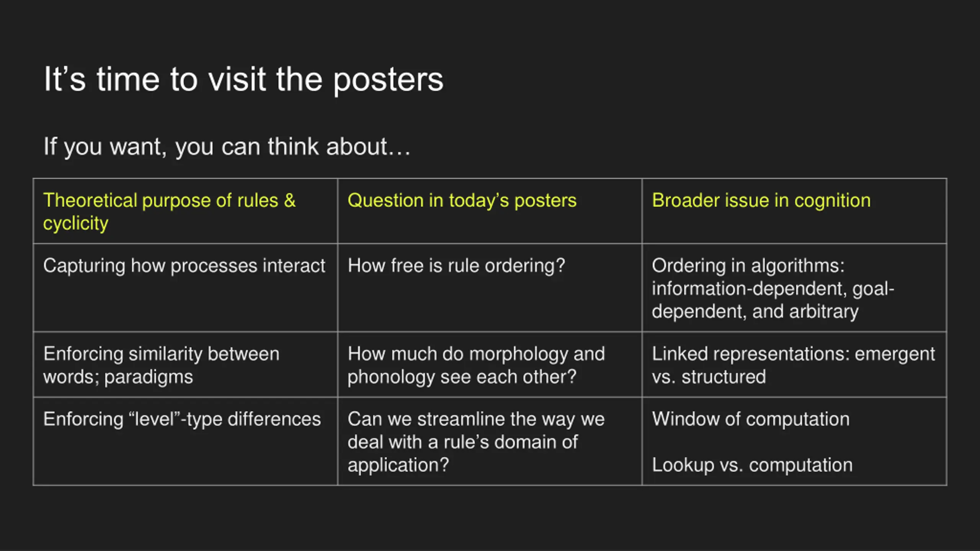Screen dimensions: 980x551
Task: Click the word 'cyclicity' in first header
Action: (x=75, y=223)
